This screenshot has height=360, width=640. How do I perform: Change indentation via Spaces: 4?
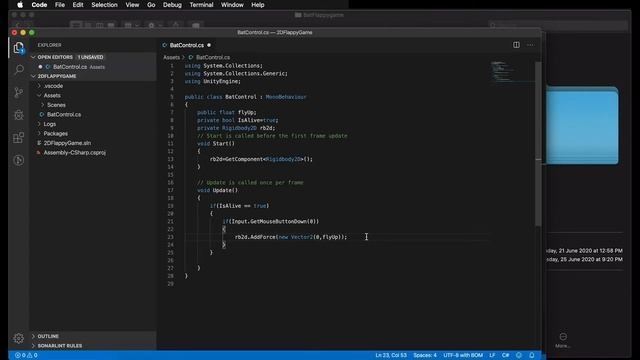425,356
